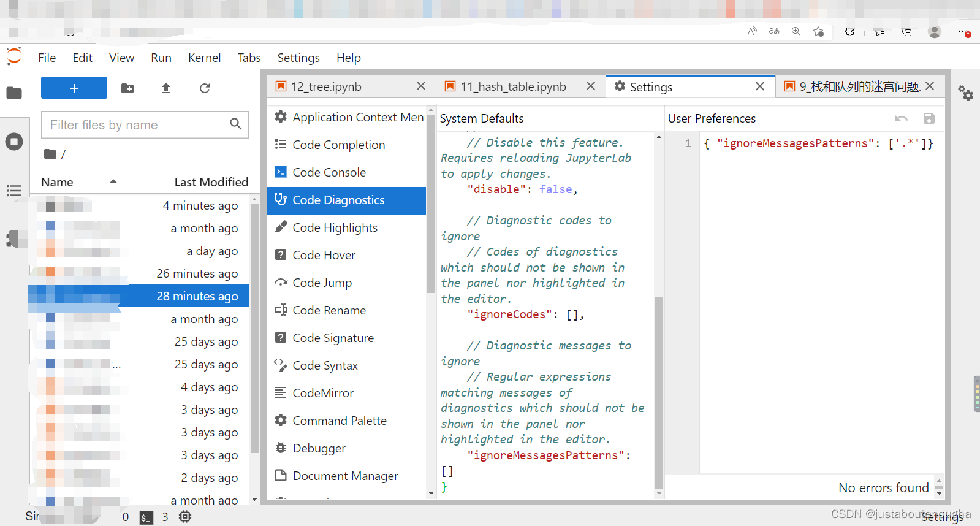Add page to browser favorites star icon

click(x=818, y=31)
